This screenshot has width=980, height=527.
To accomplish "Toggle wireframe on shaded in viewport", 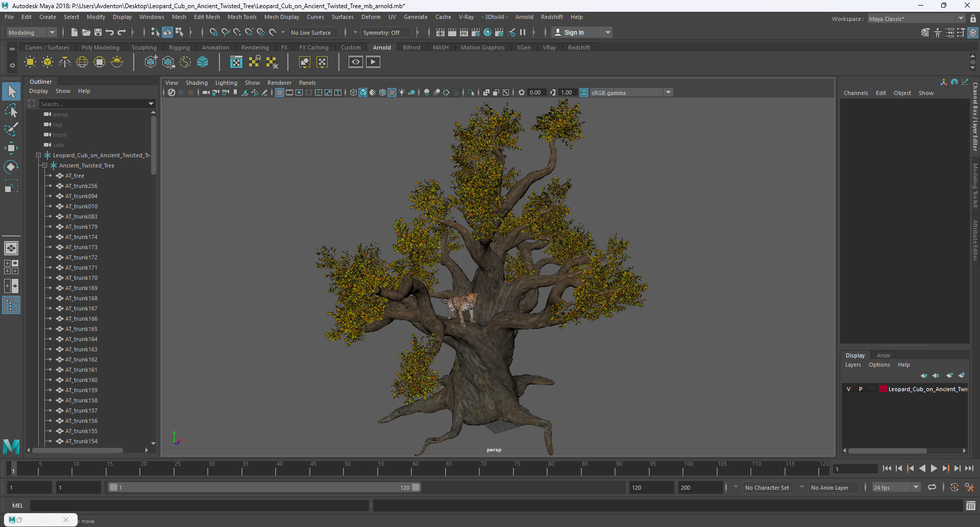I will pyautogui.click(x=382, y=92).
